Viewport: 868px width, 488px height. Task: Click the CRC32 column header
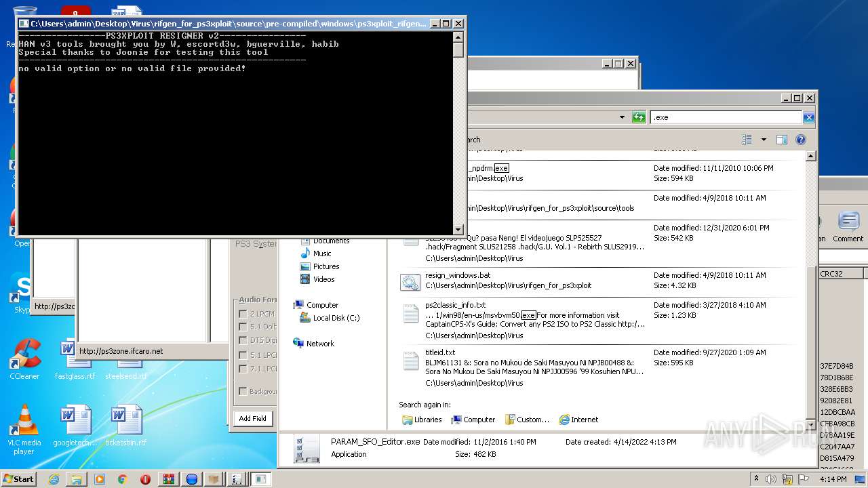(x=841, y=274)
